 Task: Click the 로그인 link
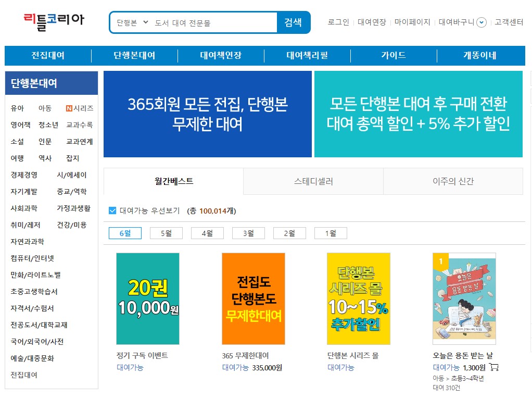point(338,22)
